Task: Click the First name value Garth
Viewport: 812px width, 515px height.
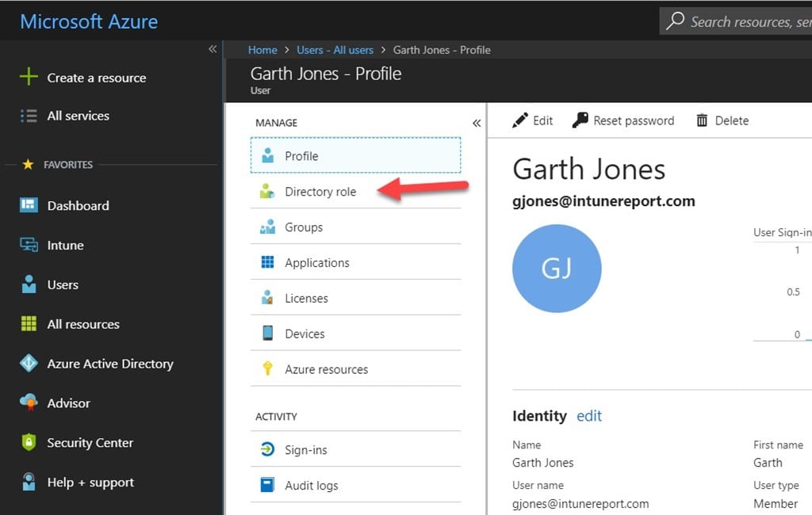Action: click(768, 463)
